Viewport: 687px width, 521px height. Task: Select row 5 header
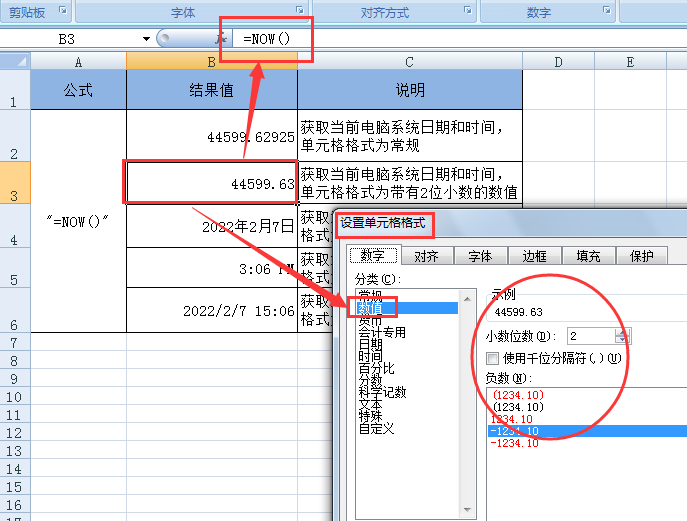pyautogui.click(x=15, y=267)
